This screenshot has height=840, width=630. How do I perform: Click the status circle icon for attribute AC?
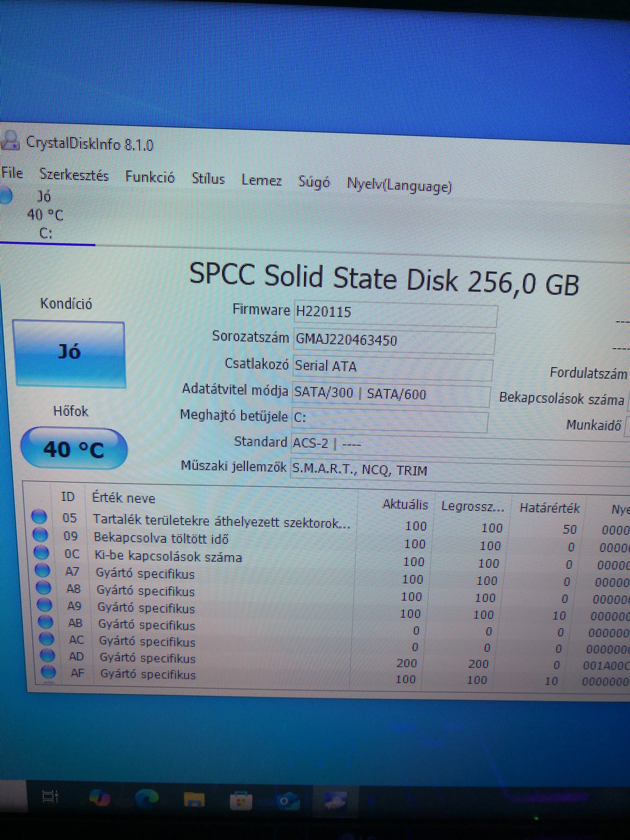pyautogui.click(x=47, y=639)
